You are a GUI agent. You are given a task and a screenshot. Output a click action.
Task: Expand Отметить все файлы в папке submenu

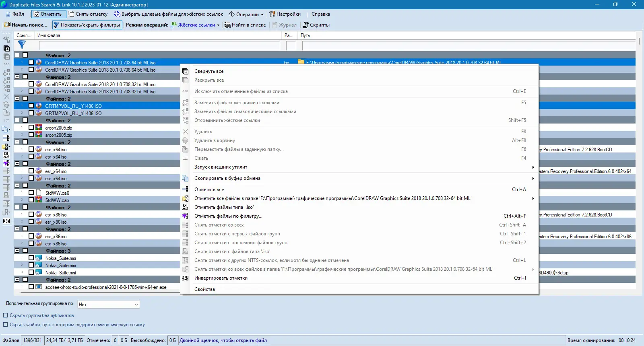pos(359,198)
